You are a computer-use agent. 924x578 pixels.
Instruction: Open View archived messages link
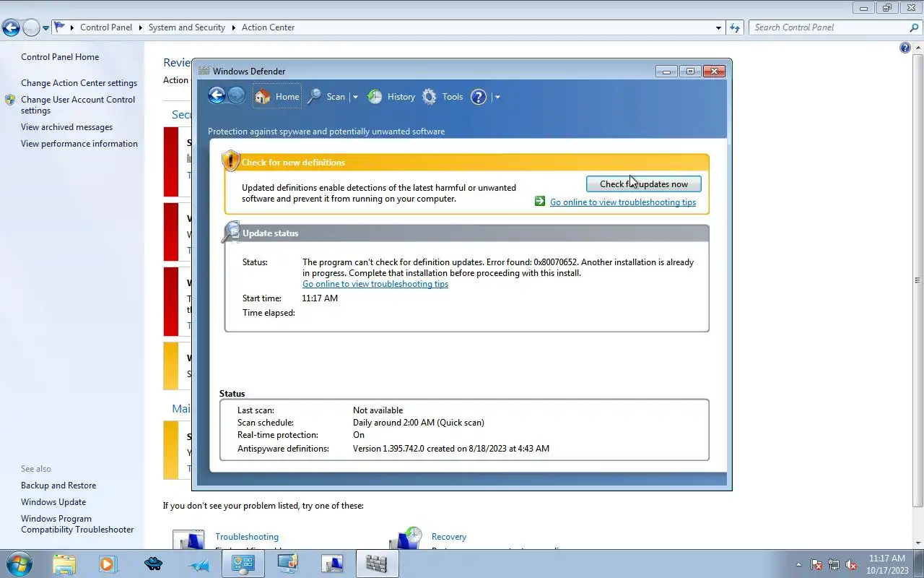pyautogui.click(x=66, y=127)
